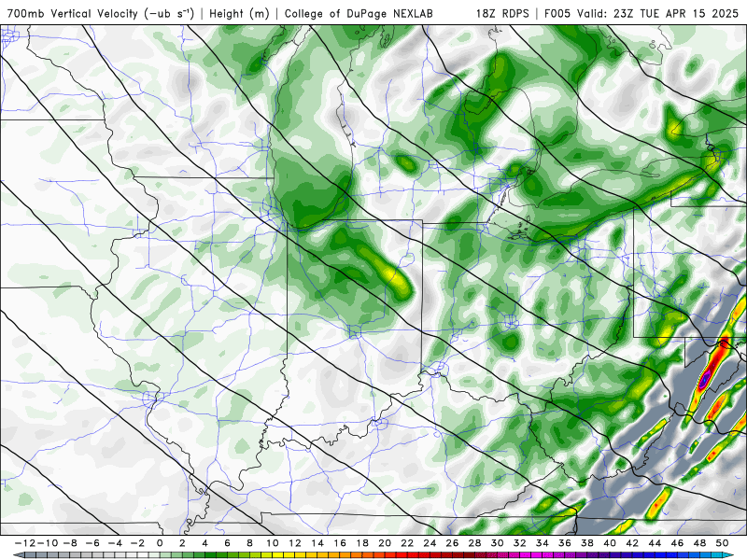The height and width of the screenshot is (560, 747).
Task: Click the '38' colorbar scale label
Action: tap(587, 543)
